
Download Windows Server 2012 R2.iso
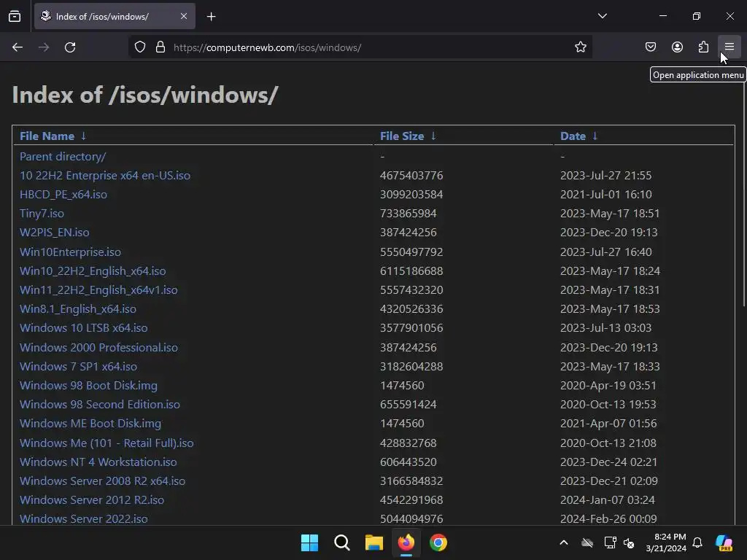pyautogui.click(x=92, y=500)
